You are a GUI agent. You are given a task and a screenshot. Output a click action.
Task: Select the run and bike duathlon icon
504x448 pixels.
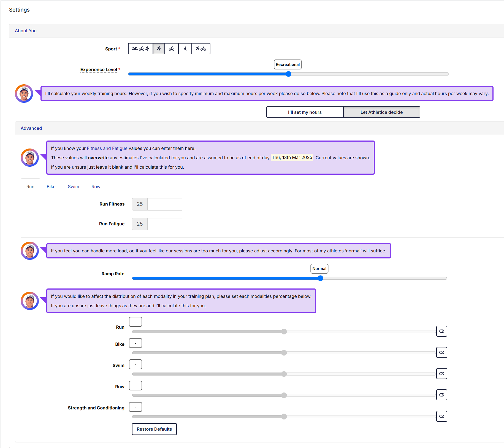(201, 49)
